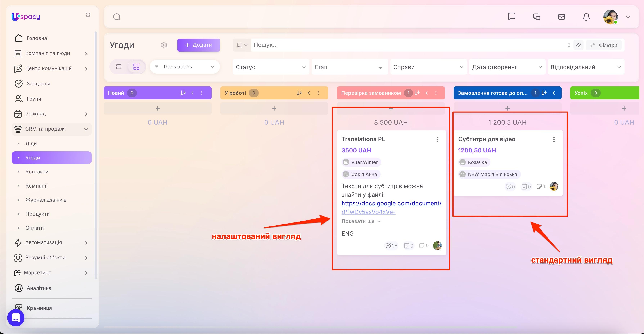644x334 pixels.
Task: Collapse the Замовлення готове column
Action: click(553, 93)
